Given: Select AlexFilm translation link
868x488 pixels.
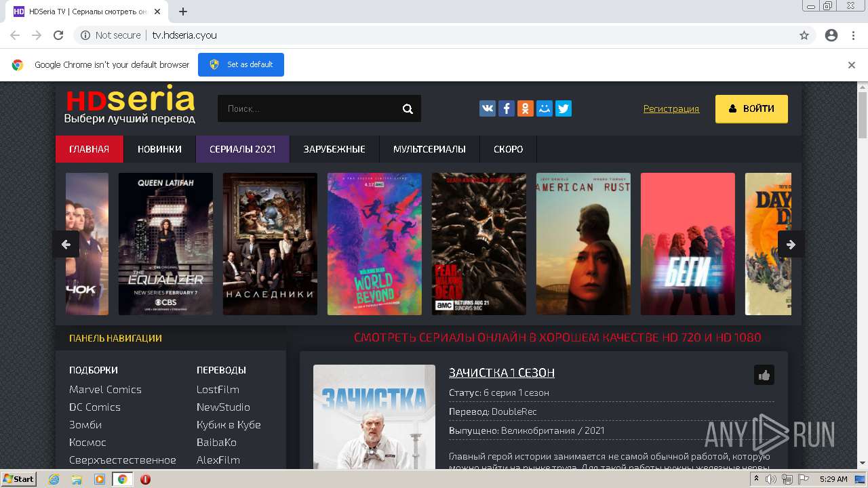Looking at the screenshot, I should pos(218,460).
